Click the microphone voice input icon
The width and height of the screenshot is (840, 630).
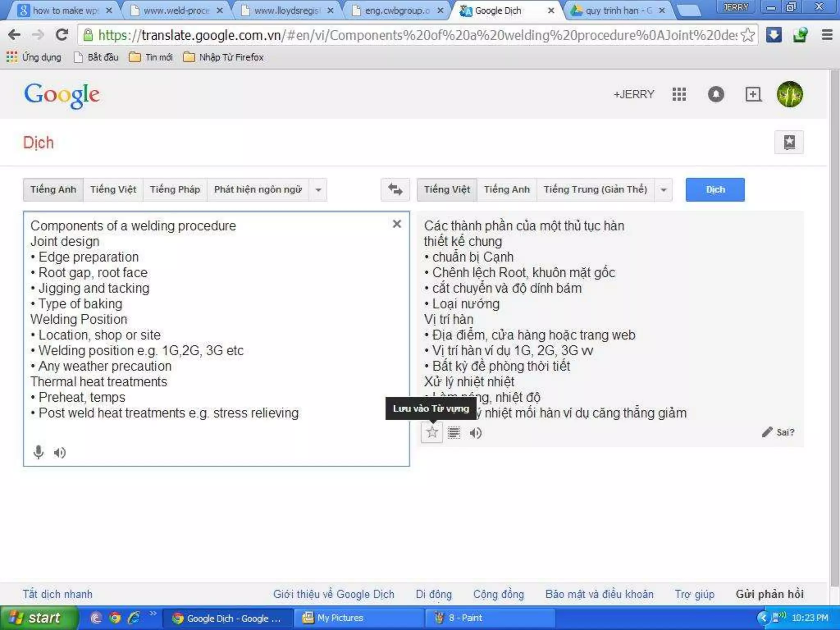(38, 452)
